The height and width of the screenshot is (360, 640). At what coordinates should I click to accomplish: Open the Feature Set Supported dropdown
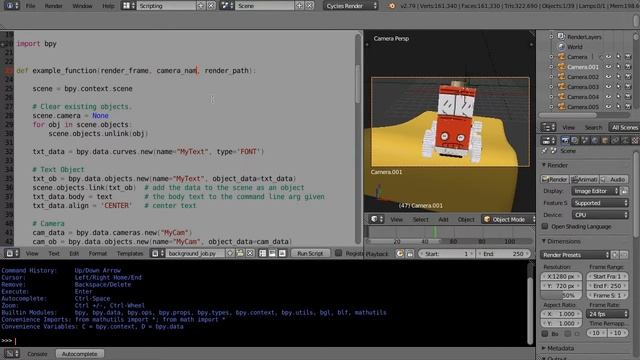[600, 203]
